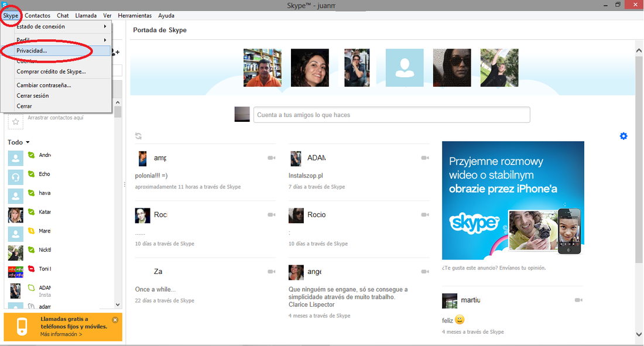Click the refresh feed icon above the updates
This screenshot has width=644, height=346.
(138, 136)
